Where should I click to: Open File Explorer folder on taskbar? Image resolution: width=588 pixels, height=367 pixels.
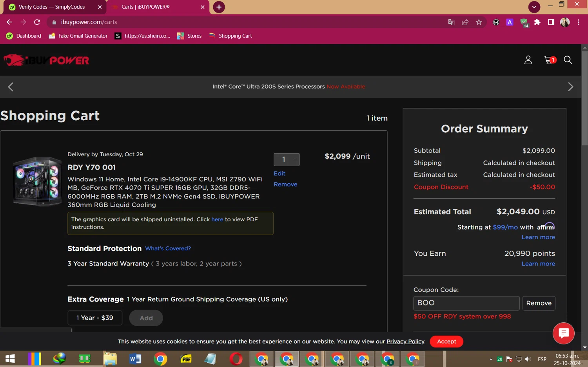click(110, 358)
